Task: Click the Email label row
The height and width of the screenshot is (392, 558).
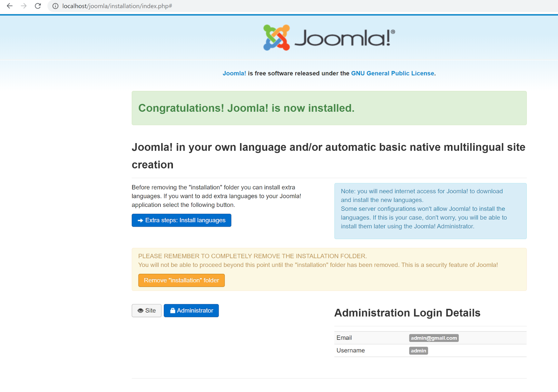Action: click(430, 338)
